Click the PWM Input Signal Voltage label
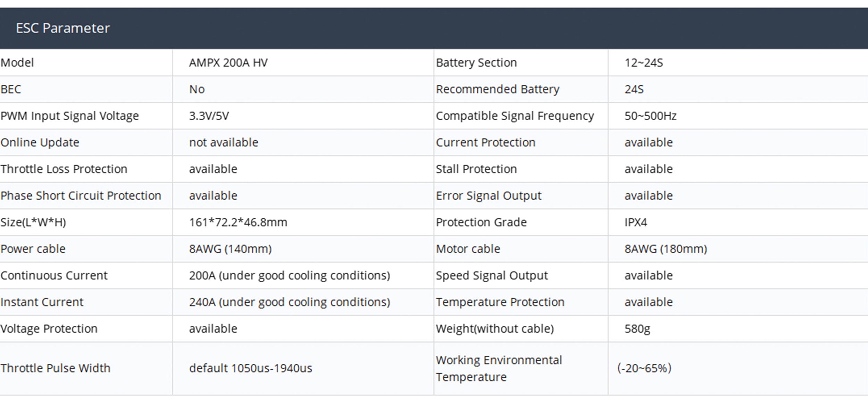This screenshot has width=868, height=403. 69,116
